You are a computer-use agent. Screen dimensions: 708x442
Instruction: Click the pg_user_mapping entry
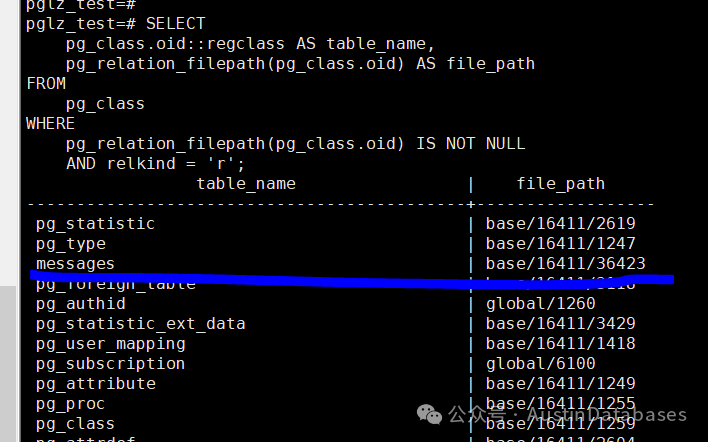click(x=110, y=344)
